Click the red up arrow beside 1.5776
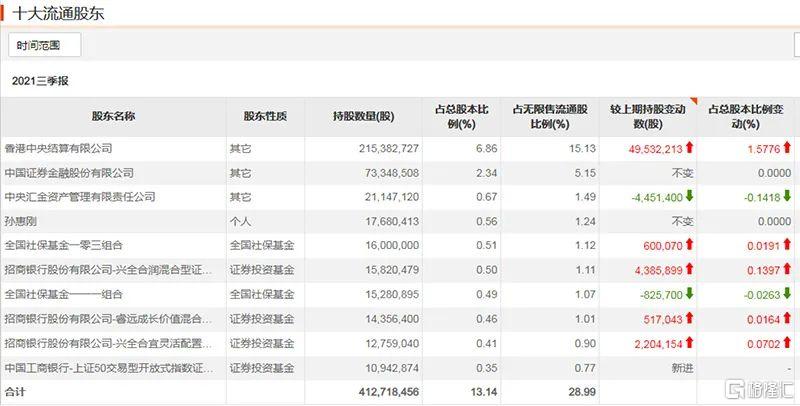Viewport: 800px width, 406px height. pyautogui.click(x=786, y=147)
